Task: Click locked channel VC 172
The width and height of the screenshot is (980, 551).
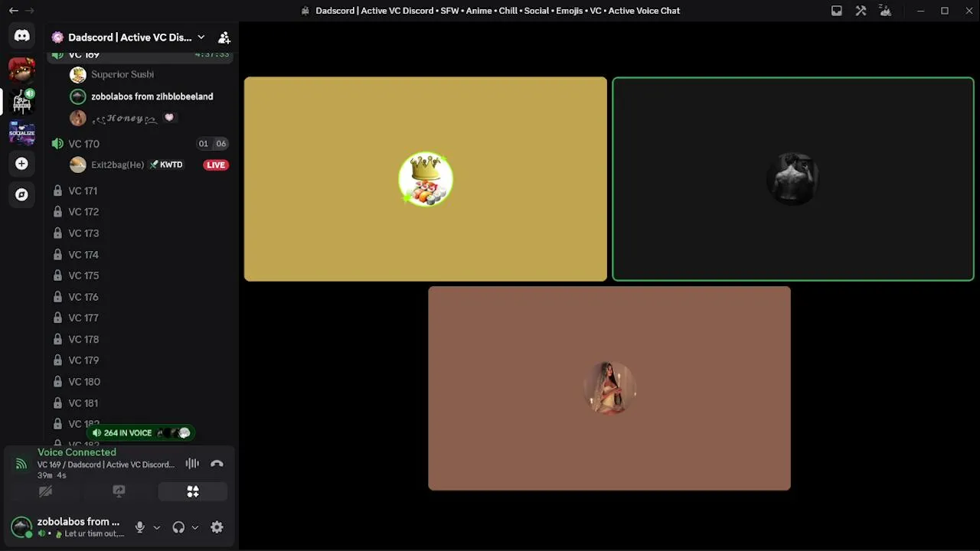Action: (x=140, y=212)
